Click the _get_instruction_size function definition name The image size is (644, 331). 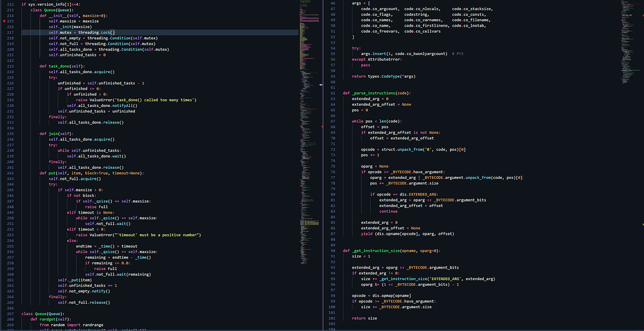376,250
